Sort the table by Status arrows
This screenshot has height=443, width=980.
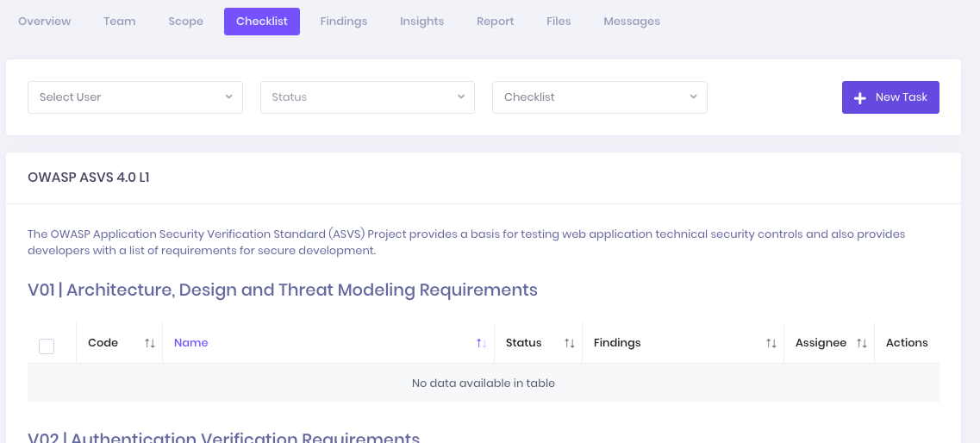click(x=570, y=343)
